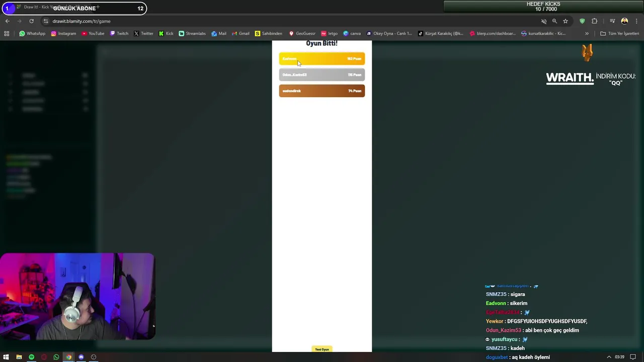Click the muted-site speaker icon in address bar
644x362 pixels.
tap(544, 21)
